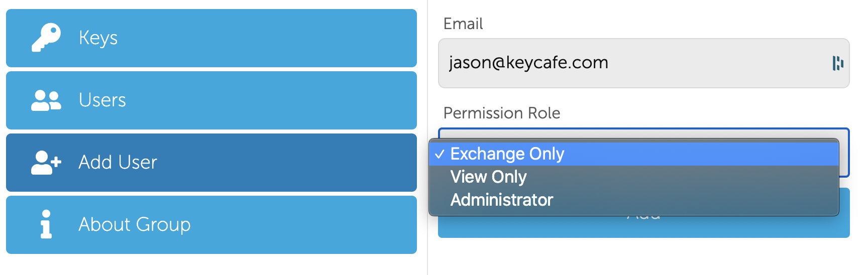Open the Keys section
The height and width of the screenshot is (275, 868).
coord(211,38)
